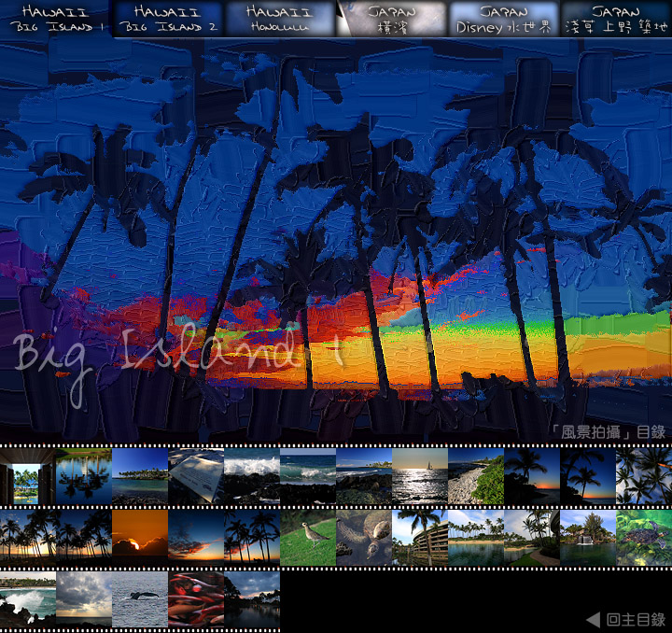Open Japan 淺草 上野 築地 tab
This screenshot has width=672, height=633.
(x=616, y=19)
